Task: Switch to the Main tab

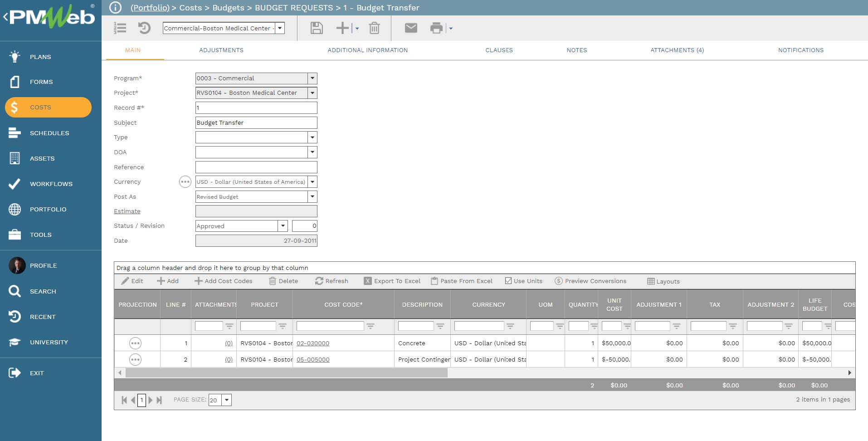Action: [133, 50]
